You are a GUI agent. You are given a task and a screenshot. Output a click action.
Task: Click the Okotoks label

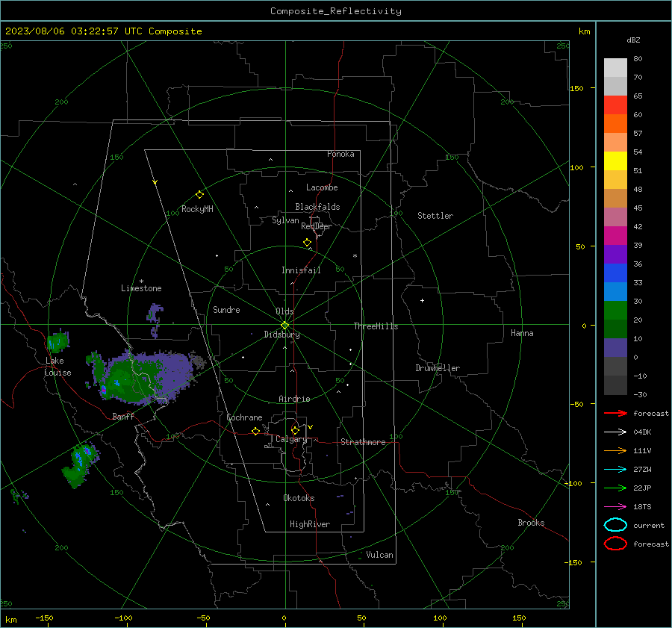[x=299, y=498]
